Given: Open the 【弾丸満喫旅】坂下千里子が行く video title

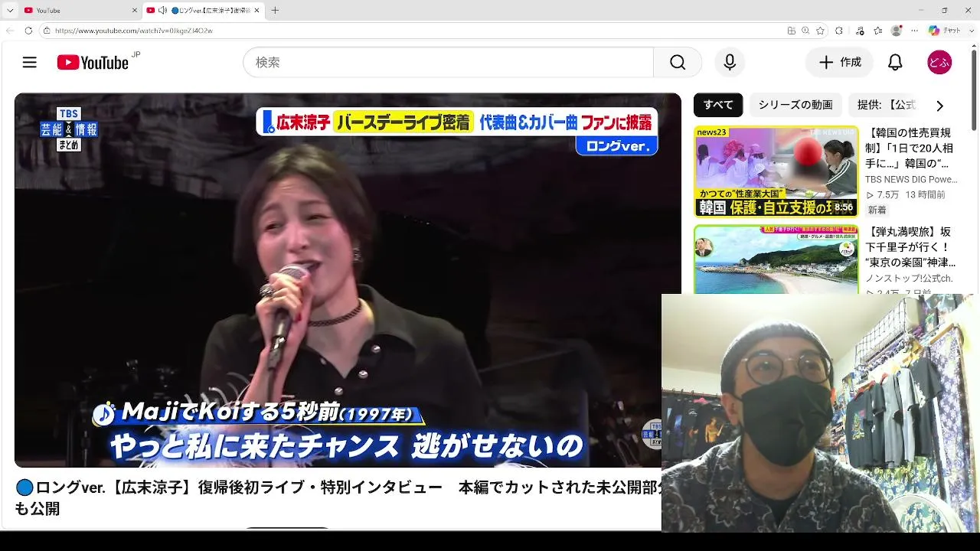Looking at the screenshot, I should [910, 247].
